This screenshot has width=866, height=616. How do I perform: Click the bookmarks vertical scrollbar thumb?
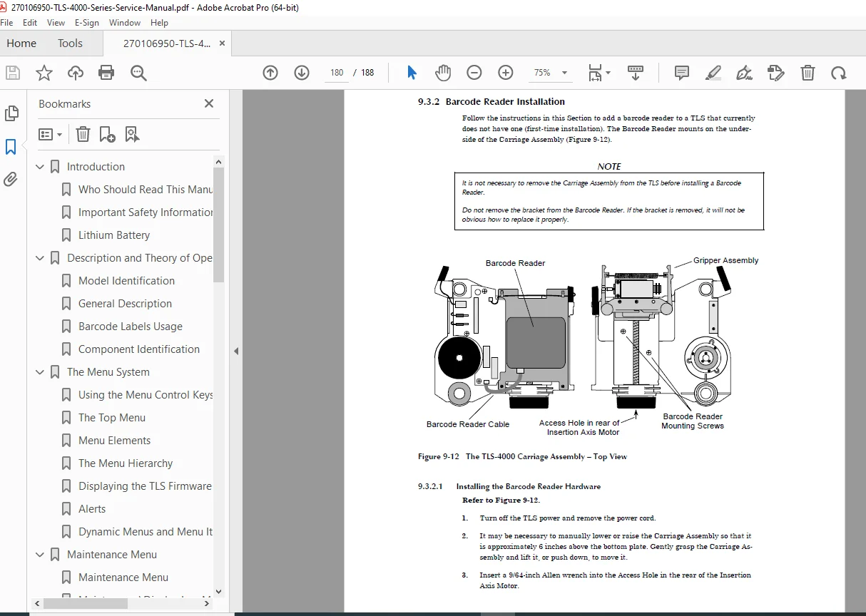(218, 225)
